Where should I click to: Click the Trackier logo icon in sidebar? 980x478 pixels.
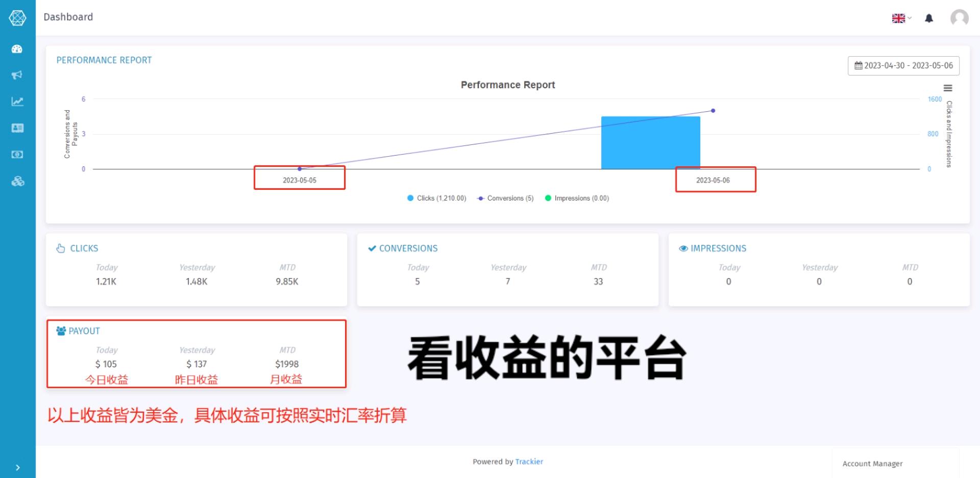17,17
